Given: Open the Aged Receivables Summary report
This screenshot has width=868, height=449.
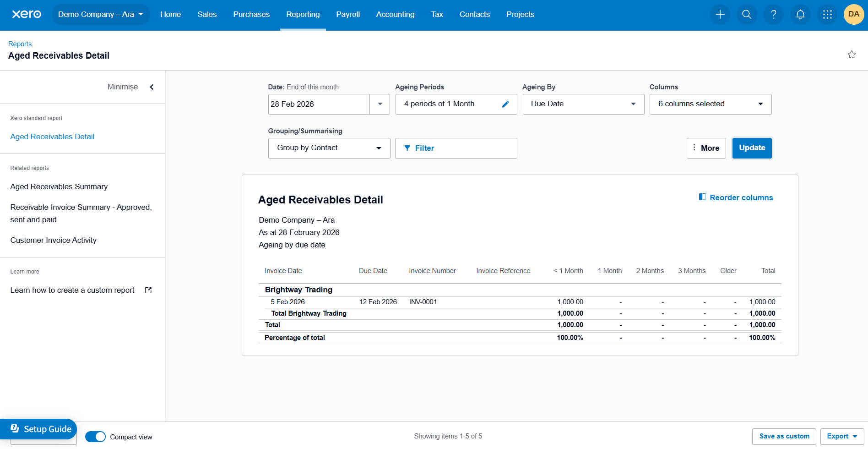Looking at the screenshot, I should (x=59, y=186).
